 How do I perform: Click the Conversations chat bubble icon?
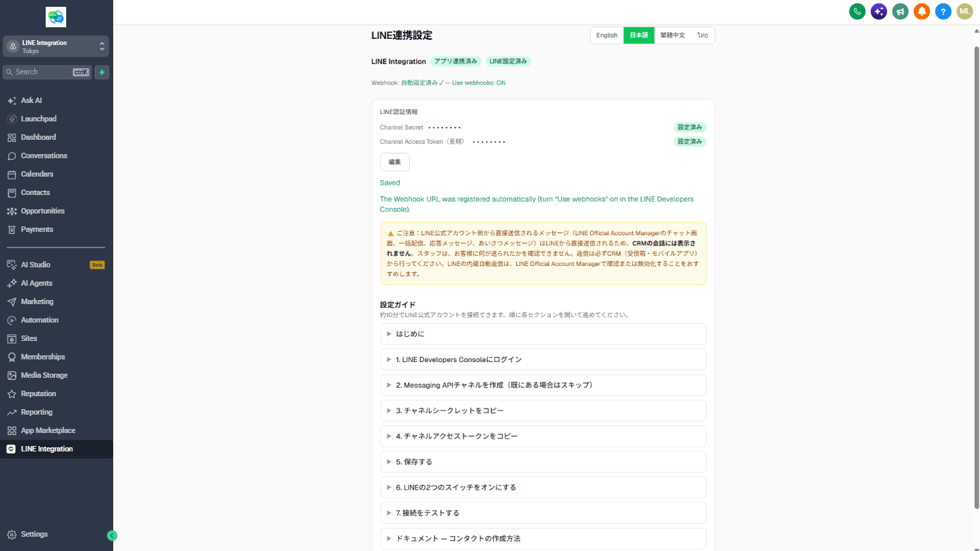12,155
